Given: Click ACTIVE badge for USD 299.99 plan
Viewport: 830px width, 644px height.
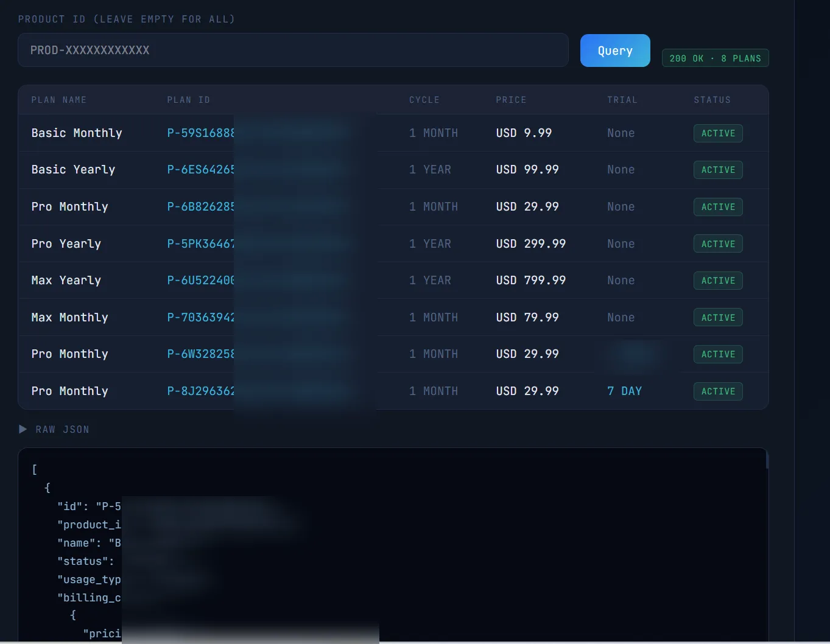Looking at the screenshot, I should coord(718,244).
